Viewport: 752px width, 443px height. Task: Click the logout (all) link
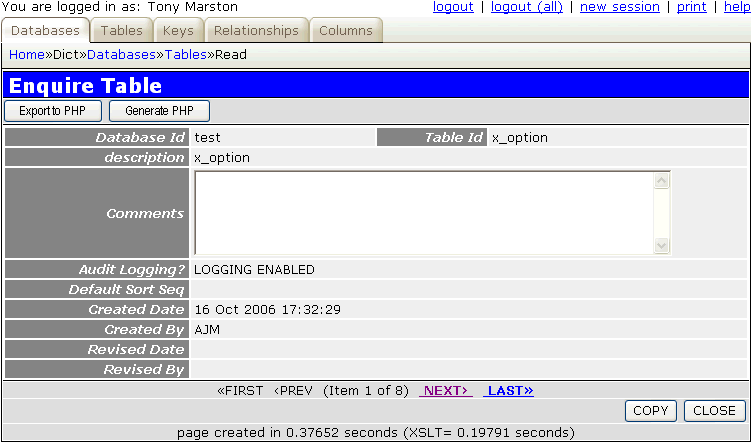click(x=525, y=7)
